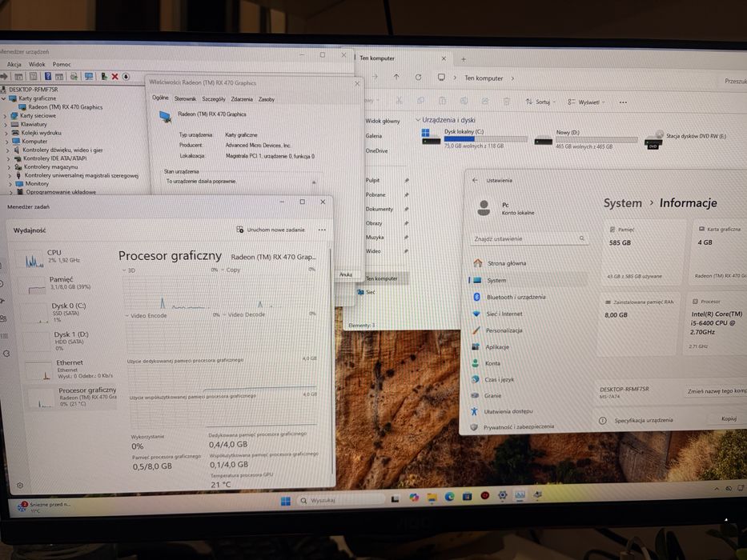The height and width of the screenshot is (560, 747).
Task: Expand the Klawiatury tree node
Action: (x=6, y=124)
